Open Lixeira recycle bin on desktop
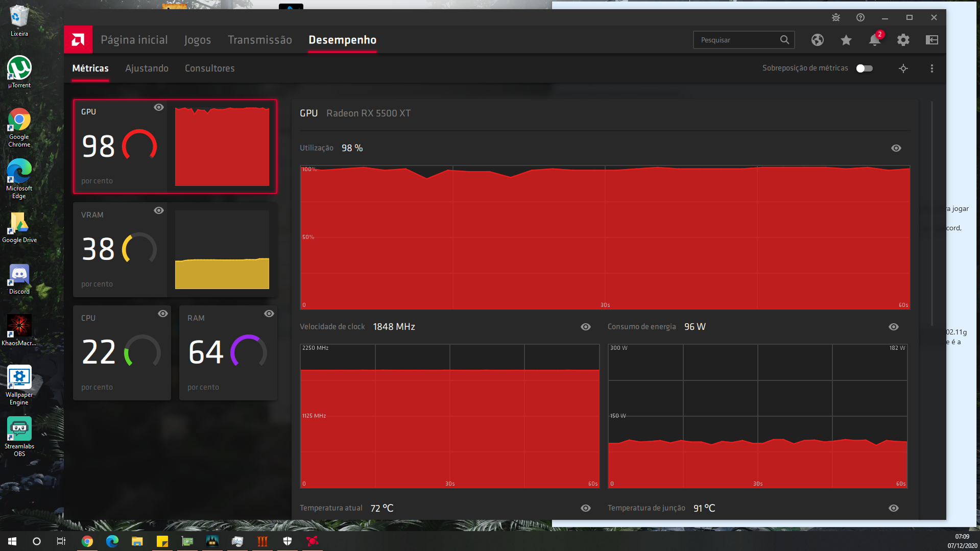 click(x=19, y=21)
